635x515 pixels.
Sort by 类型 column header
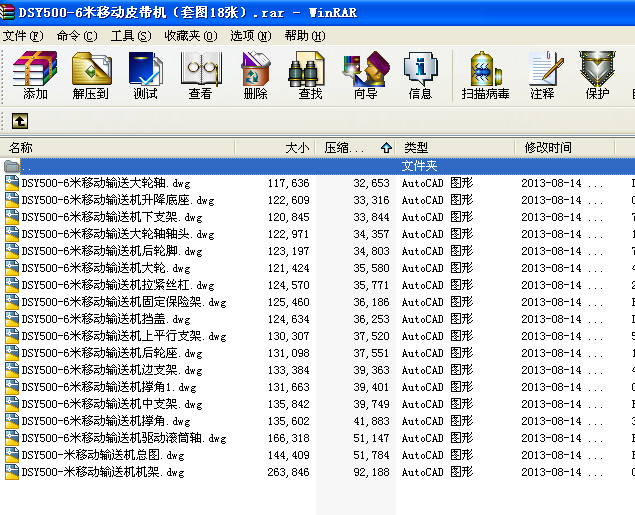pos(455,148)
